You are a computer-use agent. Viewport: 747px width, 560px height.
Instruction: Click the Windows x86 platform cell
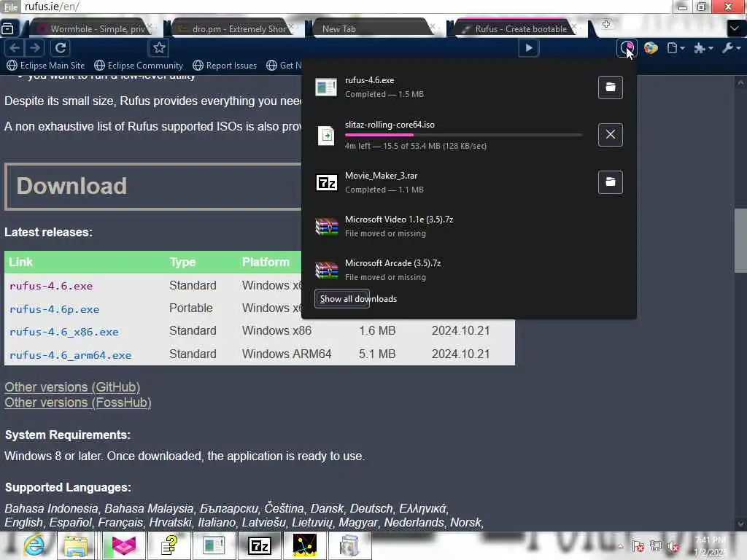(x=276, y=330)
